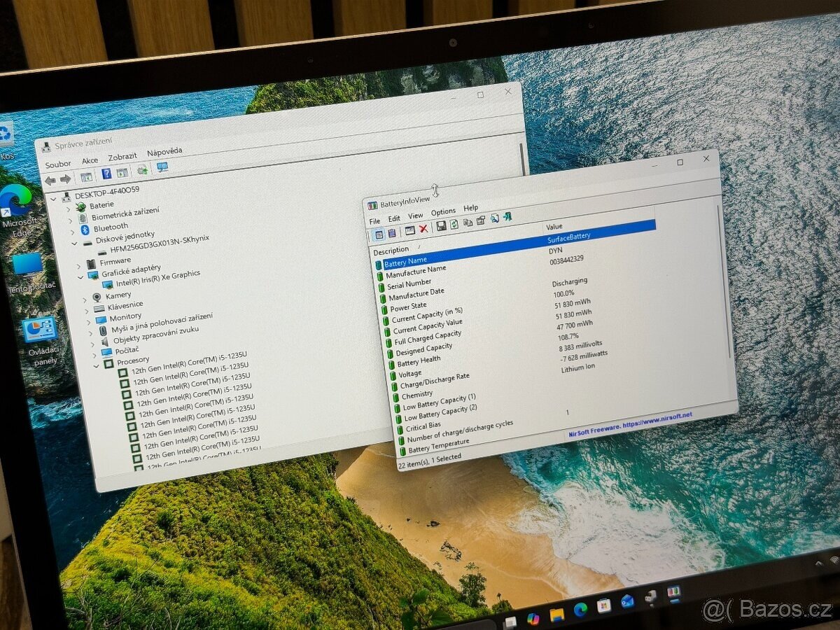Open the Zobrazit menu in Device Manager
Viewport: 840px width, 630px height.
point(122,157)
